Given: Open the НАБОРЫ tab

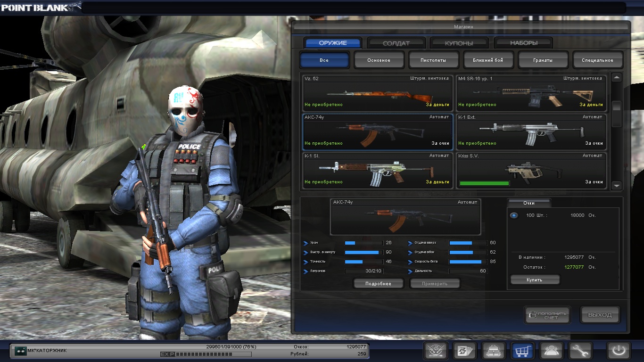Looking at the screenshot, I should click(524, 43).
